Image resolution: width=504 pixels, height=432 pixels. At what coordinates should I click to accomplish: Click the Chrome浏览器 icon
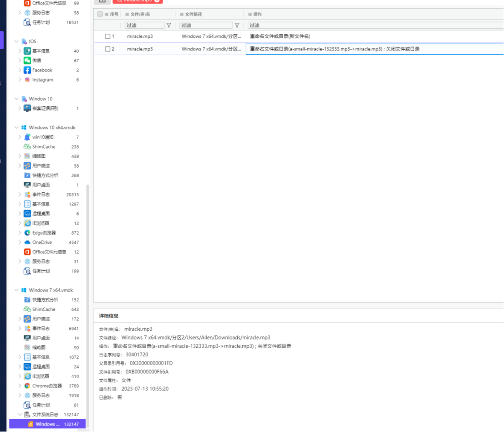point(27,386)
